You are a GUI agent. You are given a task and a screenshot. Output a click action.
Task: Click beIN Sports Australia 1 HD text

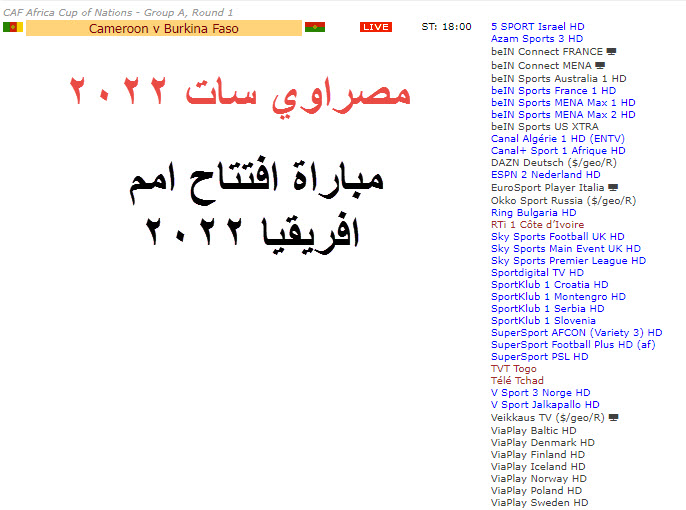[x=559, y=79]
